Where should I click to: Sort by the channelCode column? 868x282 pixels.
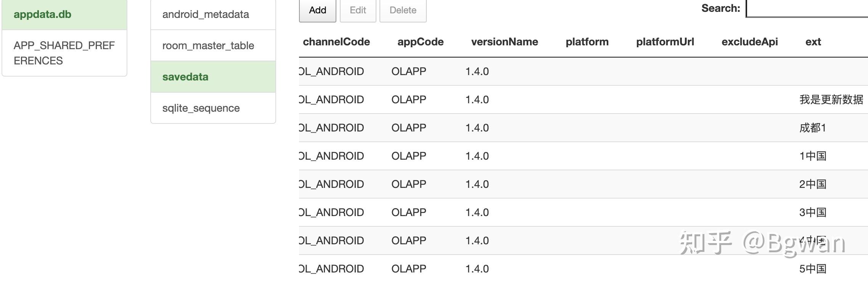[336, 42]
